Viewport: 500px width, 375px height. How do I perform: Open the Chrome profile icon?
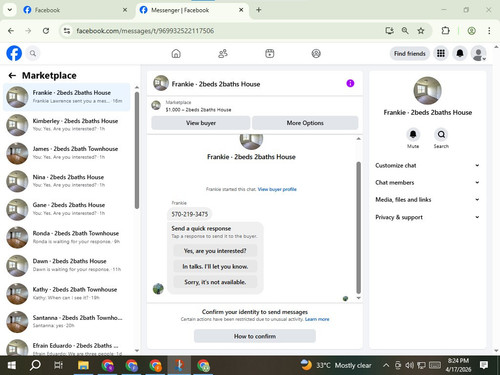coord(471,31)
